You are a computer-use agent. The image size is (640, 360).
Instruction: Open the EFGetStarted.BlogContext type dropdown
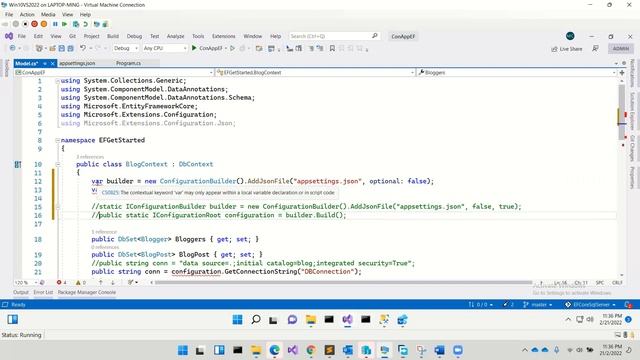coord(315,72)
